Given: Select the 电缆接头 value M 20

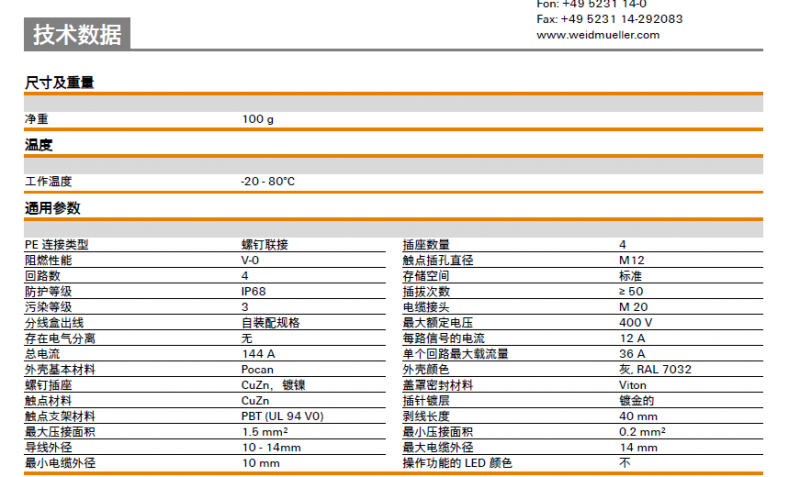Looking at the screenshot, I should tap(633, 307).
